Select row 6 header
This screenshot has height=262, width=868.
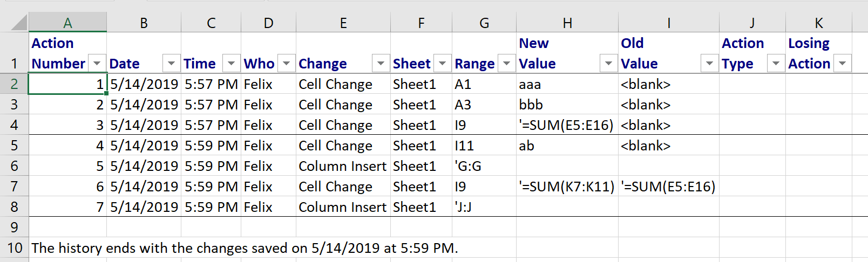(14, 166)
